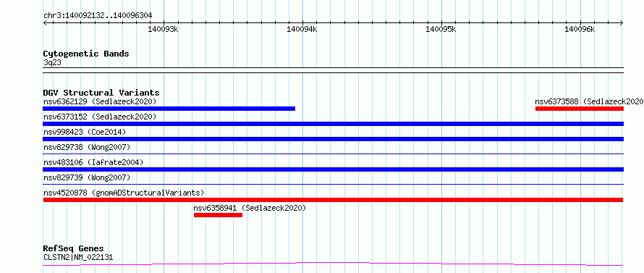Click the chr3:140092132..140096304 coordinate text
This screenshot has width=644, height=273.
tap(98, 16)
